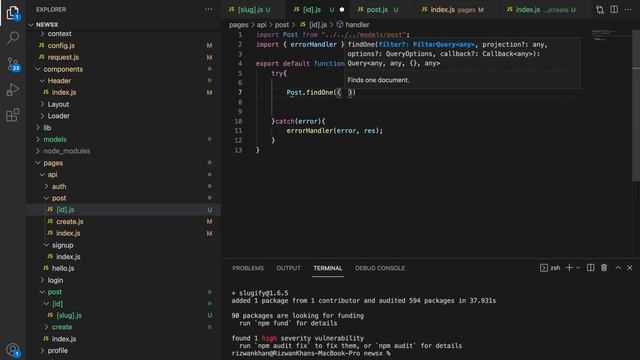Select the TERMINAL panel tab
Screen dimensions: 640x360
tap(328, 268)
